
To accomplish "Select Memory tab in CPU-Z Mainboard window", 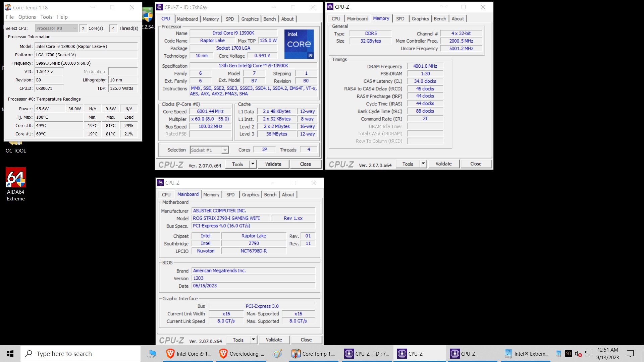I will (x=211, y=195).
